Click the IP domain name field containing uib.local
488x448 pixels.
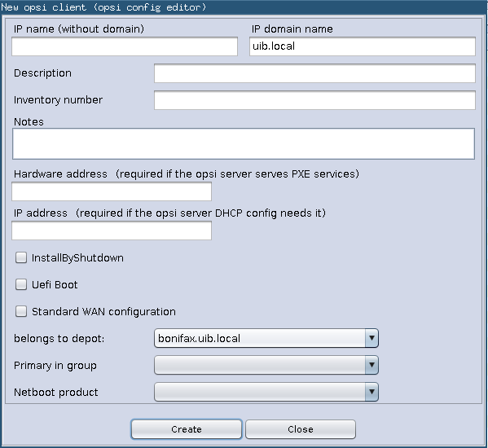[x=363, y=46]
